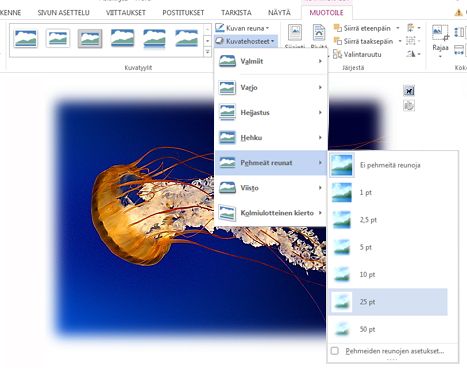Click the shape height icon in Koko group
This screenshot has width=467, height=371.
click(x=459, y=32)
